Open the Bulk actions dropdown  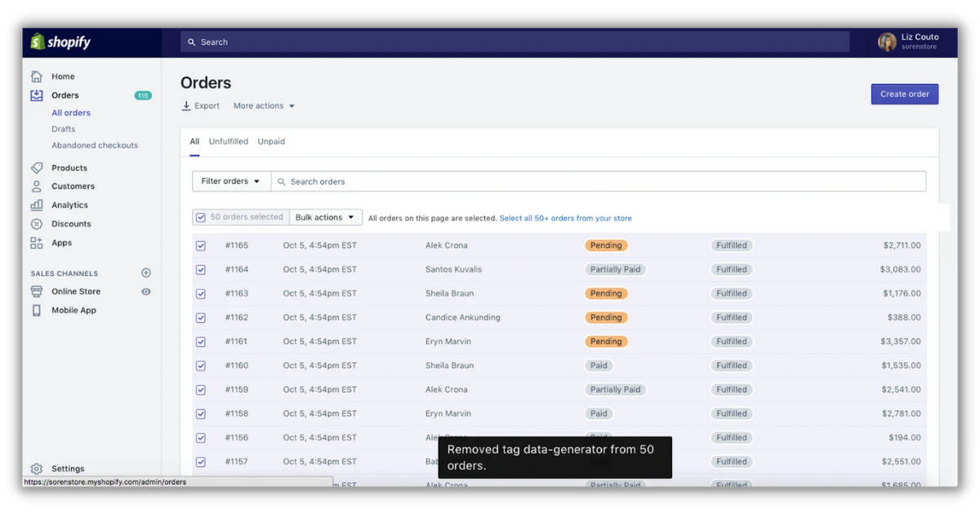(x=325, y=217)
